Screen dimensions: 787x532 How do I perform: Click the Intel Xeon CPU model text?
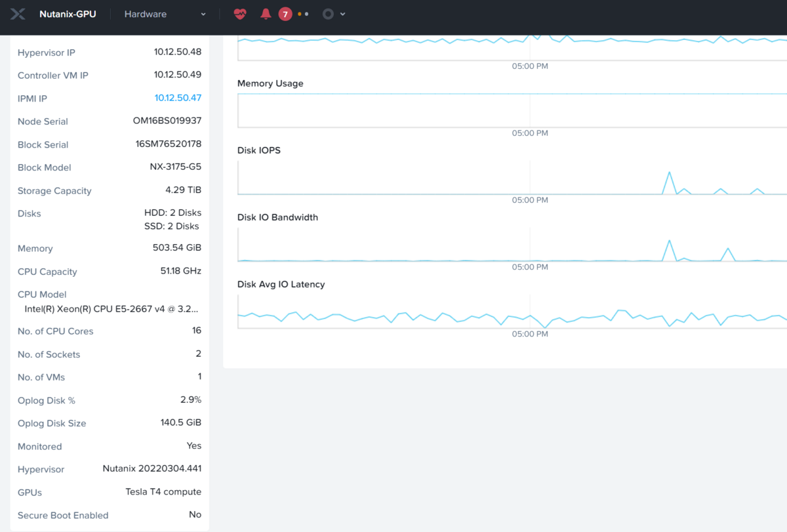[x=111, y=308]
